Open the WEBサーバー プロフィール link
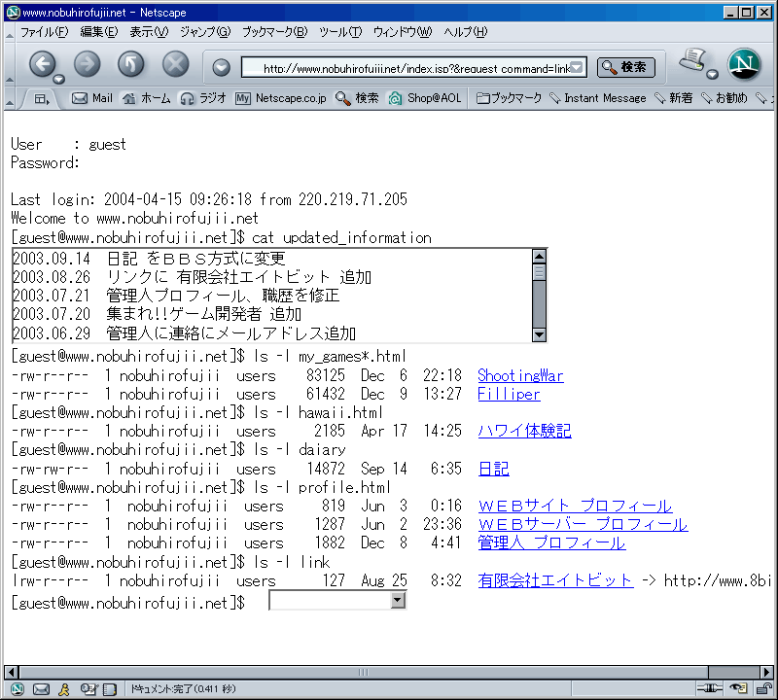The height and width of the screenshot is (700, 778). [583, 524]
